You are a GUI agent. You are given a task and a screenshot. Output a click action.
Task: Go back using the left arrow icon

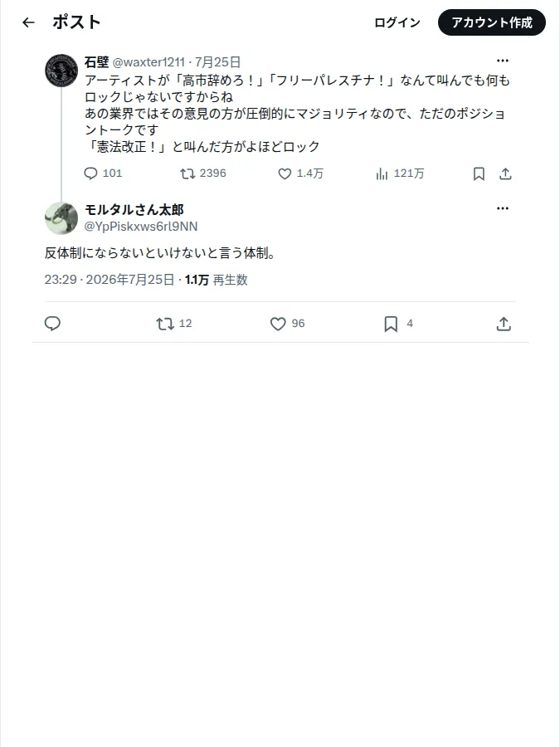(28, 22)
